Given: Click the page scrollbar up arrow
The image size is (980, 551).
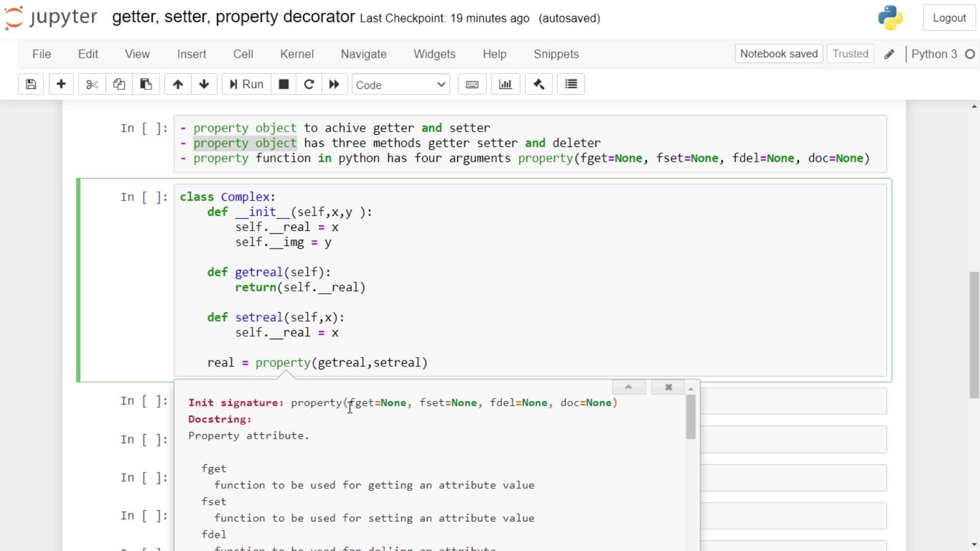Looking at the screenshot, I should 974,106.
